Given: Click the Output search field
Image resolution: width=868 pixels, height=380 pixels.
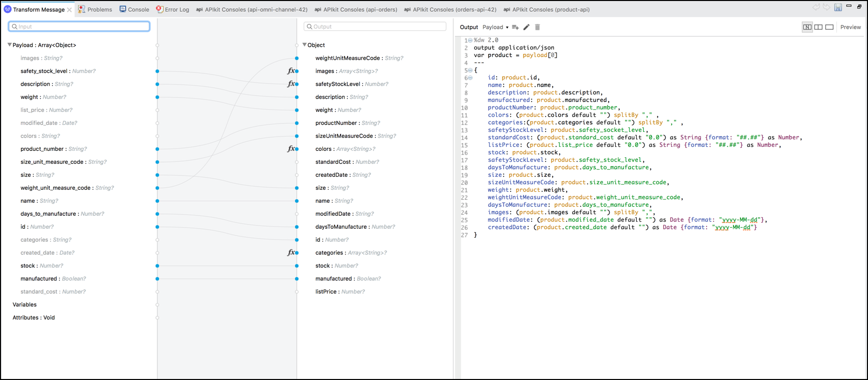Looking at the screenshot, I should coord(375,26).
